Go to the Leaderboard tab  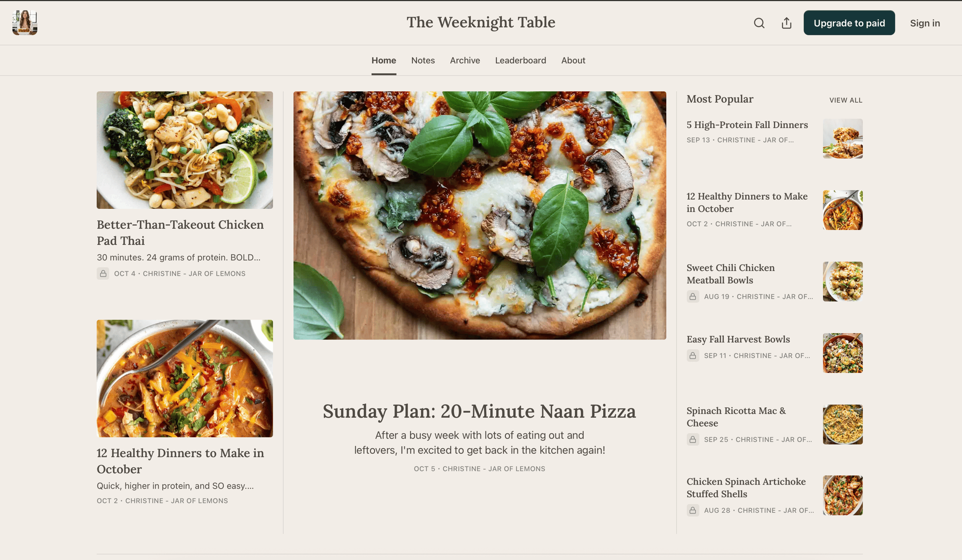pos(520,60)
